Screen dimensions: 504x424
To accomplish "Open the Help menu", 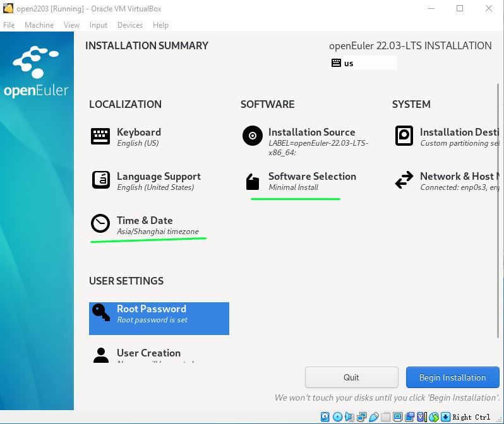I will point(160,25).
